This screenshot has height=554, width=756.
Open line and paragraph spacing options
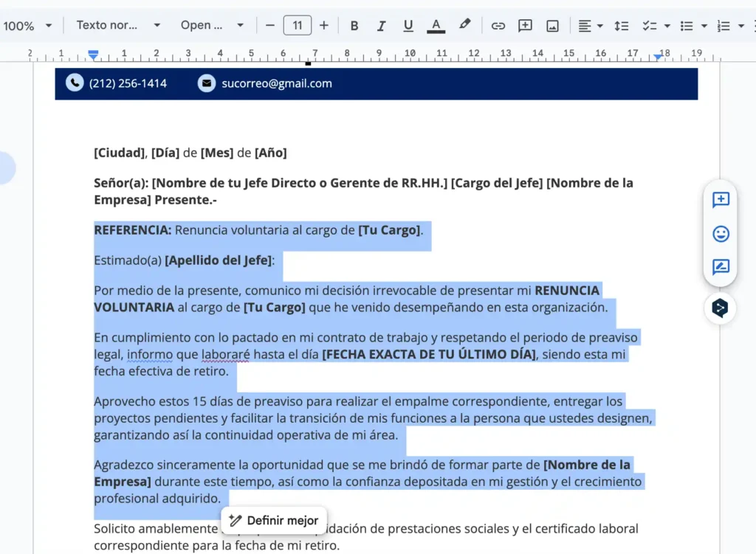coord(622,26)
